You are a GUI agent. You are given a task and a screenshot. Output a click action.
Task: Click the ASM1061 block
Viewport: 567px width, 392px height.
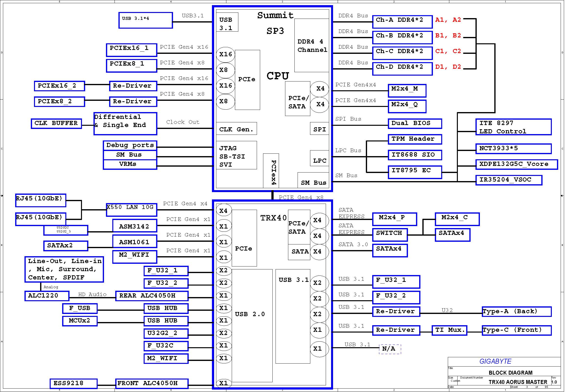(x=135, y=242)
